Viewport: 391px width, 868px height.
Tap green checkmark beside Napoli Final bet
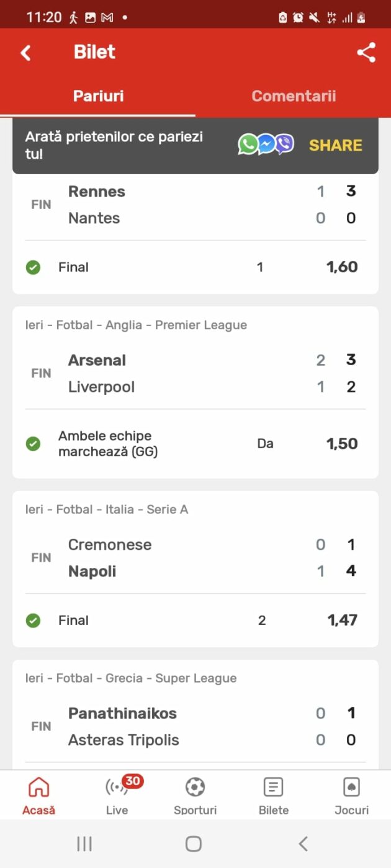pos(33,621)
